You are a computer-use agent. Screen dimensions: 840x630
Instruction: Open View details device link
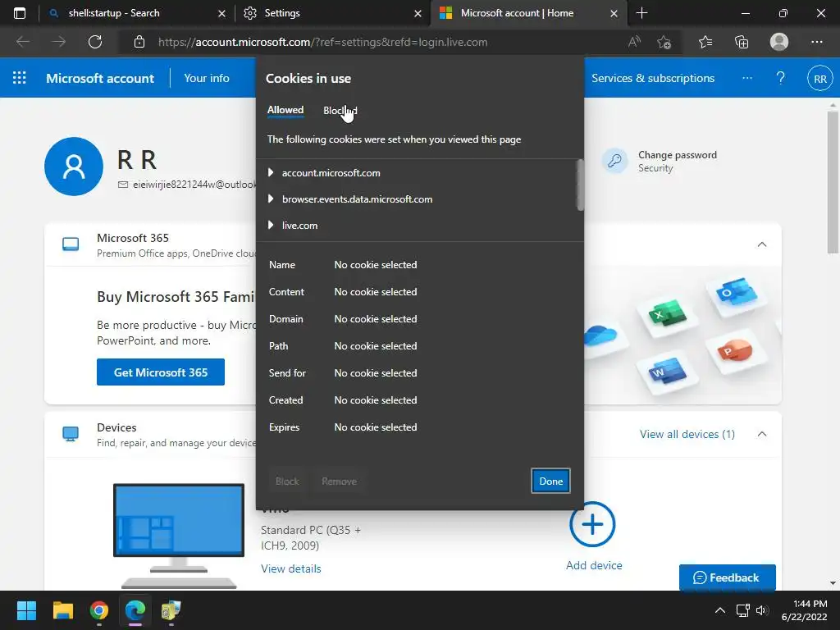tap(291, 568)
